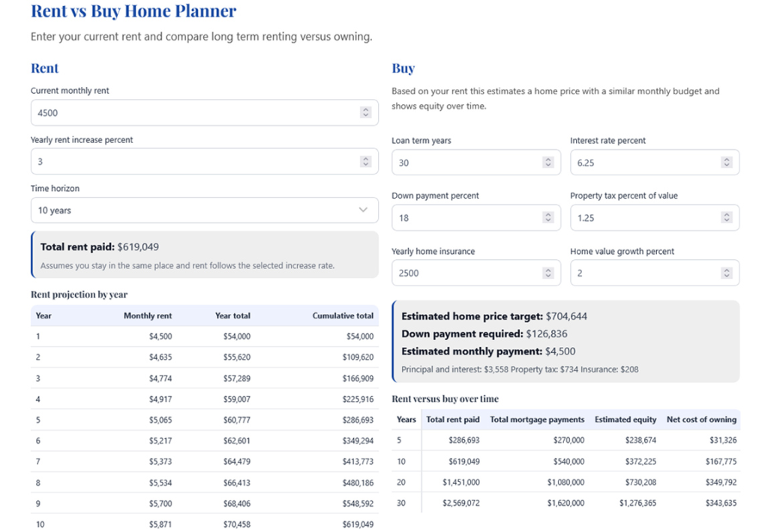This screenshot has height=532, width=768.
Task: Click the Current monthly rent stepper arrows
Action: 365,112
